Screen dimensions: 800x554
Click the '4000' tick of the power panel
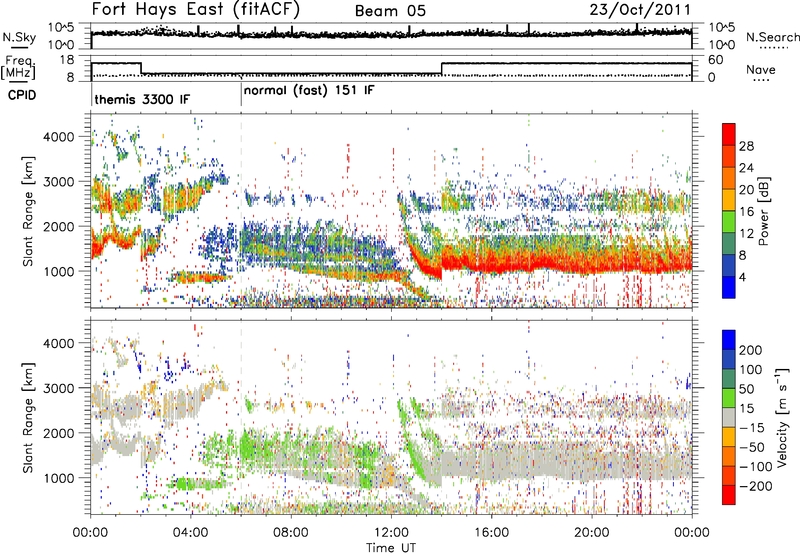point(59,137)
